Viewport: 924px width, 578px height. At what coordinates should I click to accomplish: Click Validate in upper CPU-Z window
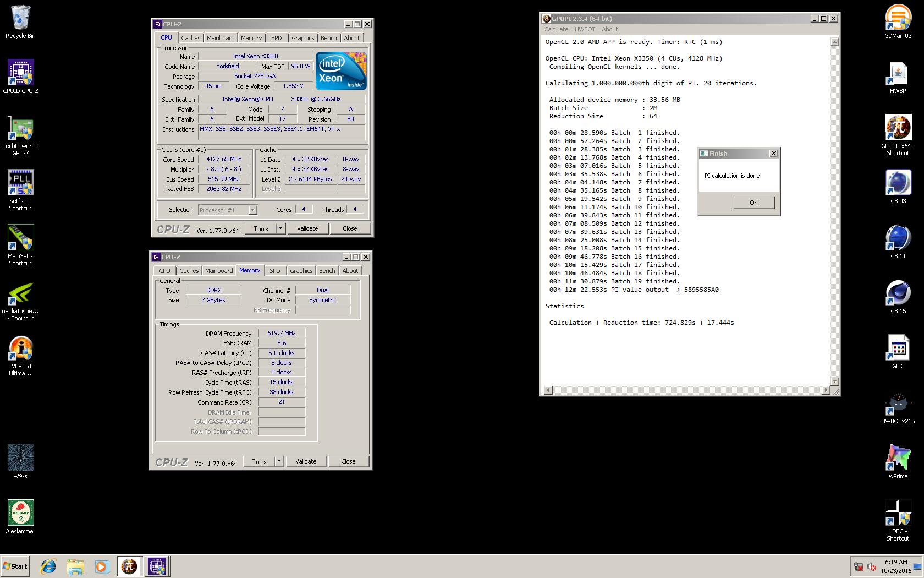point(307,228)
